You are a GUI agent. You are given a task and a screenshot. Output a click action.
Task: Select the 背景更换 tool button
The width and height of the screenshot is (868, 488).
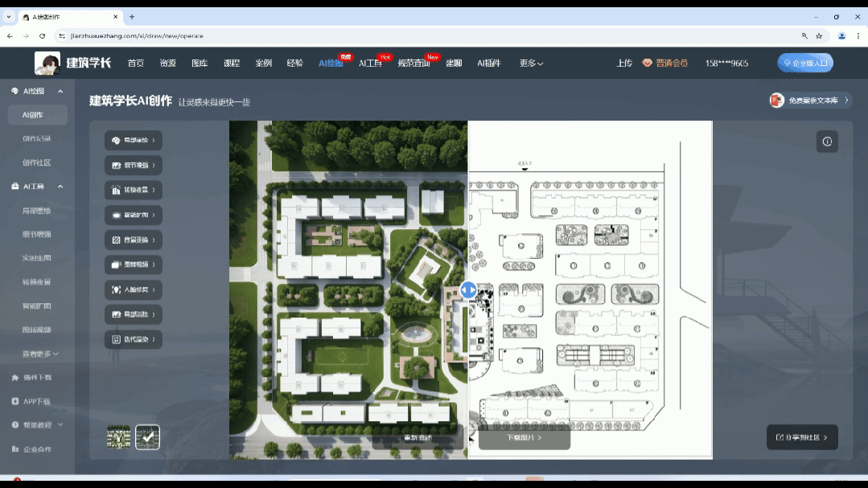coord(134,240)
